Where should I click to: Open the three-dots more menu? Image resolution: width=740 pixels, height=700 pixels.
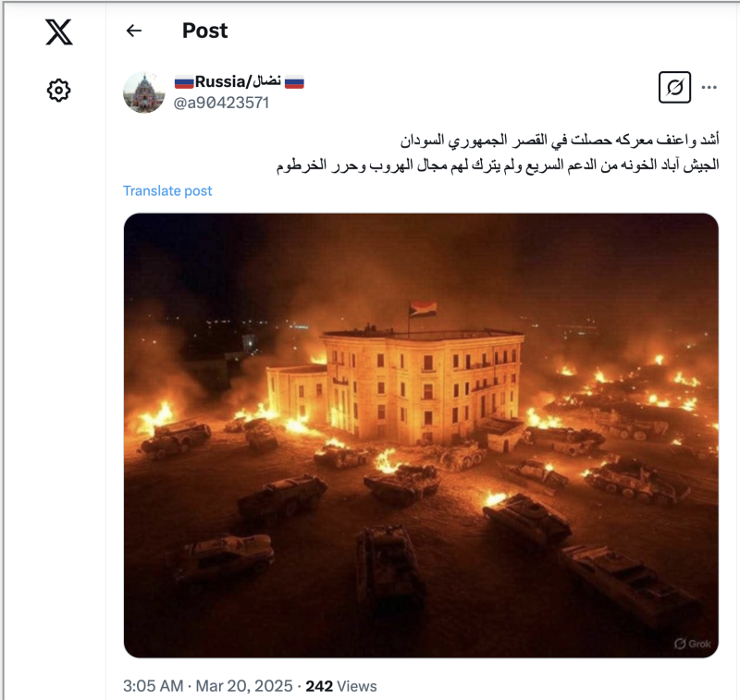(709, 87)
